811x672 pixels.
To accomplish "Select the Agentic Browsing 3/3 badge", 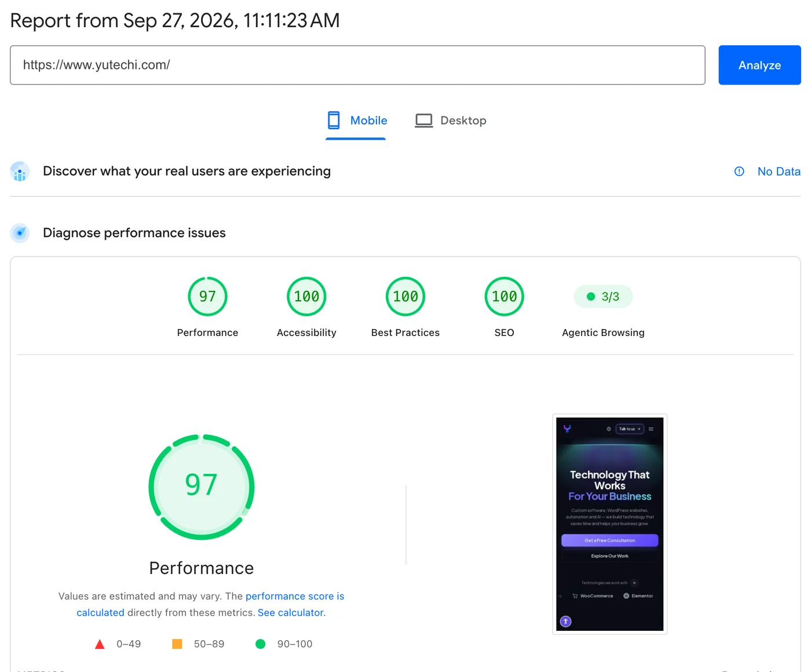I will coord(603,297).
